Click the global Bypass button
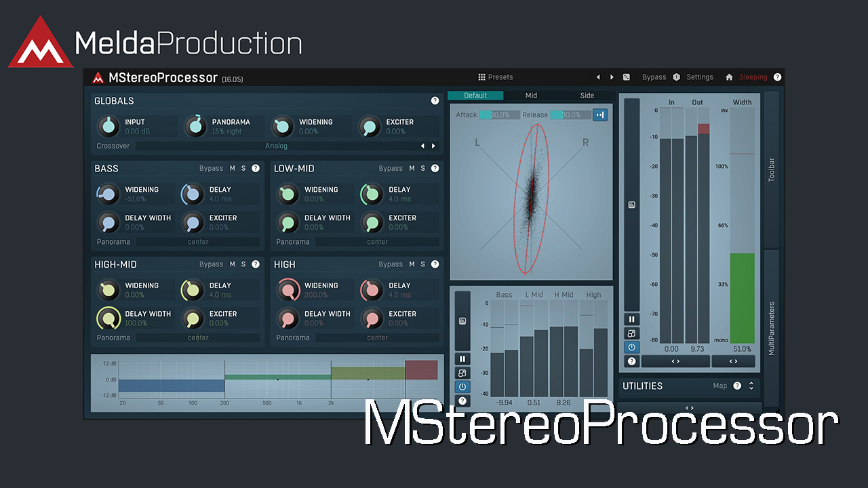The height and width of the screenshot is (488, 868). coord(654,77)
